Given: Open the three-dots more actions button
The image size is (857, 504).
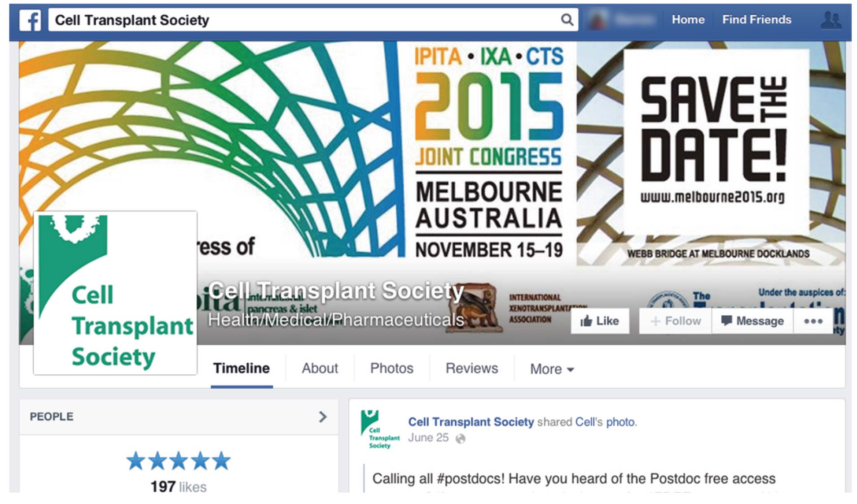Looking at the screenshot, I should point(813,321).
